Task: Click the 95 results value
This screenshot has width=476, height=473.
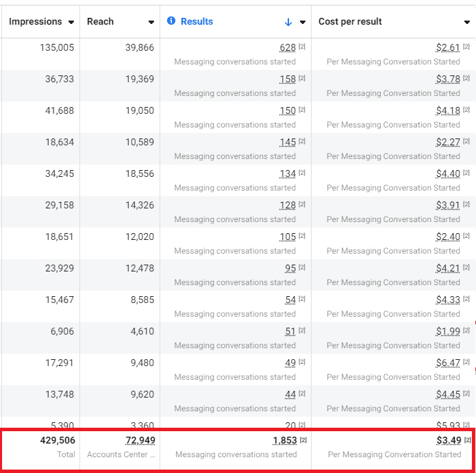Action: pyautogui.click(x=290, y=269)
